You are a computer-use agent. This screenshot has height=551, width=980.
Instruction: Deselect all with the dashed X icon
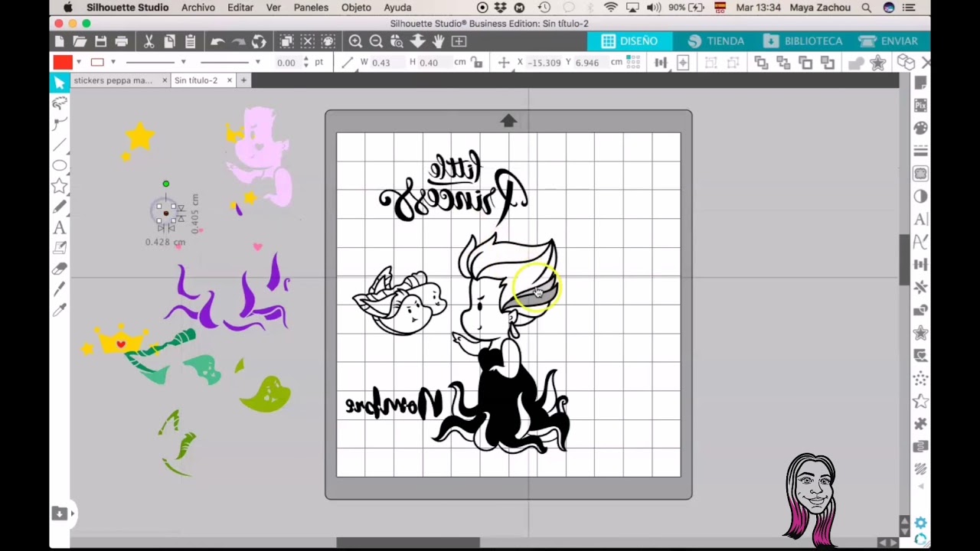[x=307, y=41]
